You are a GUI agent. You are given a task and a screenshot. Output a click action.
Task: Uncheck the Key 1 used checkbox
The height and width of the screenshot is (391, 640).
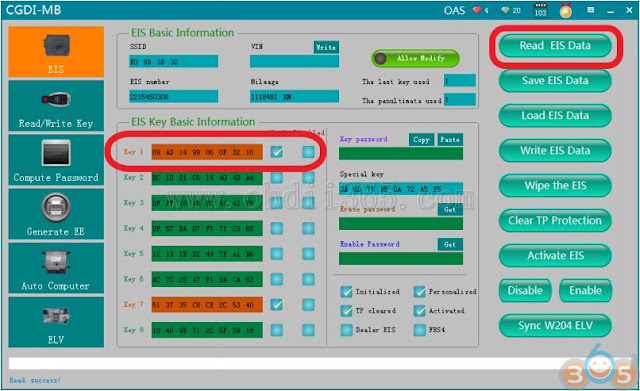point(277,152)
